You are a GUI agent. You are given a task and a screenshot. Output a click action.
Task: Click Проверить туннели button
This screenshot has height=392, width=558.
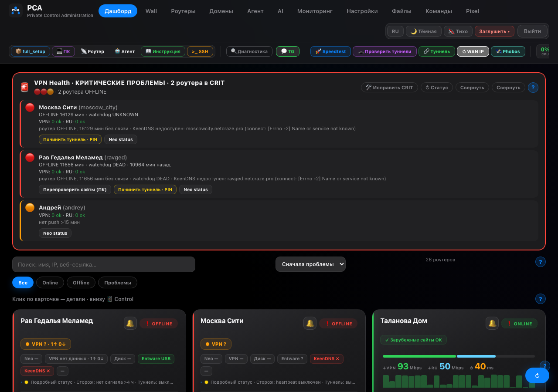(384, 51)
